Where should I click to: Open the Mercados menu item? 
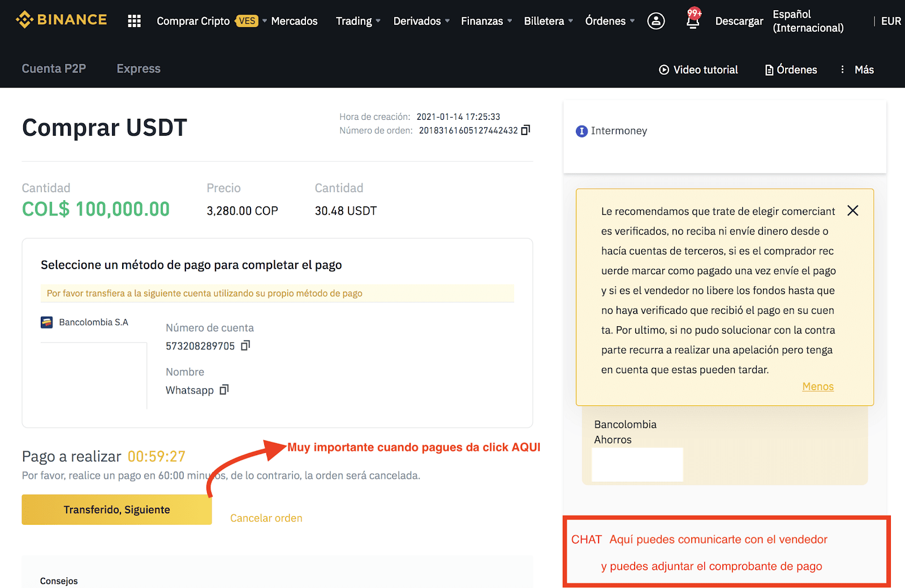[294, 21]
